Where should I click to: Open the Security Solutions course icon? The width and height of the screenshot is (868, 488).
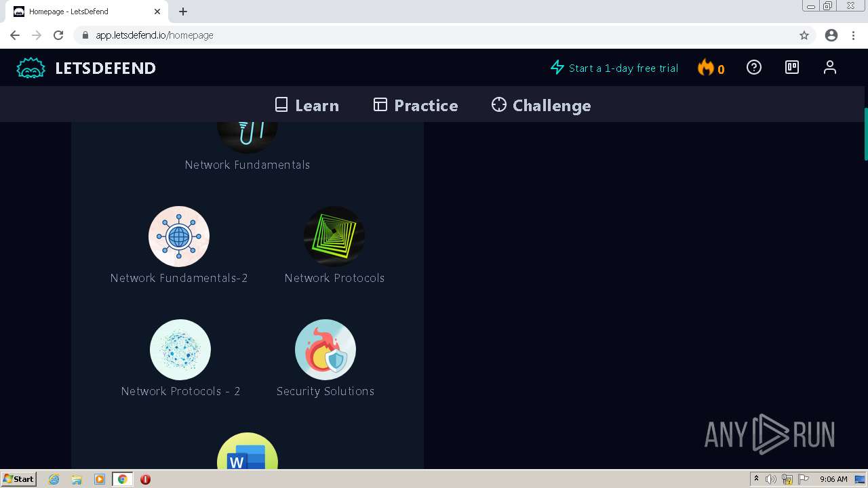tap(325, 350)
